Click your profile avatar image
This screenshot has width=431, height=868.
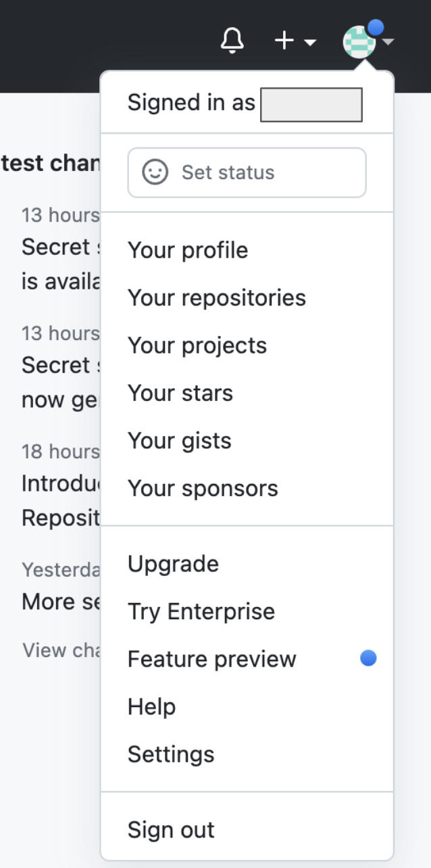click(x=358, y=42)
